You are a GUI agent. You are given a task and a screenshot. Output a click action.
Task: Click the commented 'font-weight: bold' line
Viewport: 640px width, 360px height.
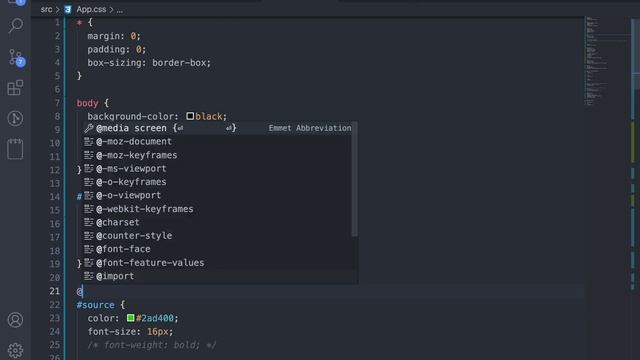(152, 345)
